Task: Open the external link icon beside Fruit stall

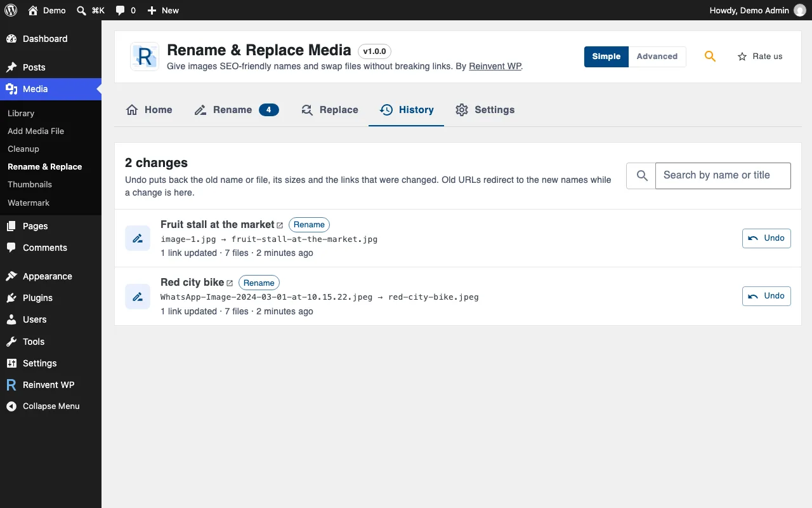Action: 280,225
